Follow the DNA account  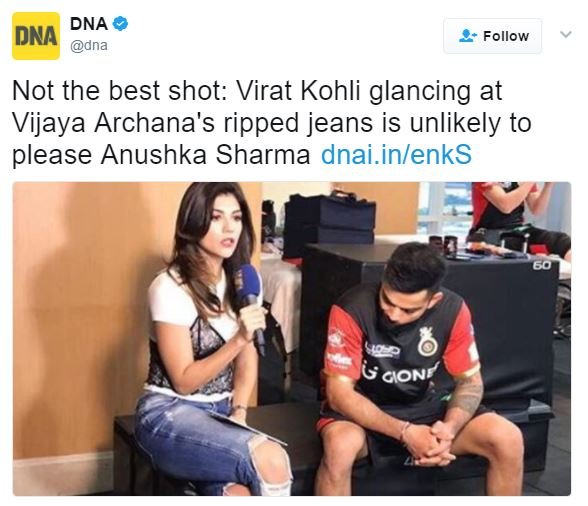point(492,36)
